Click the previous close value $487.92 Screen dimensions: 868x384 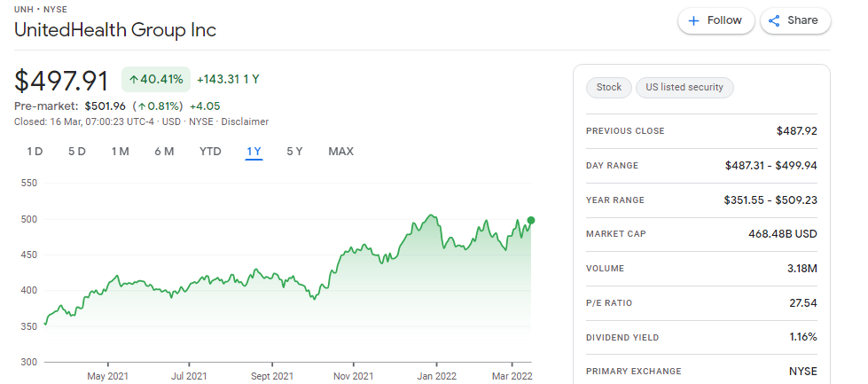(796, 131)
